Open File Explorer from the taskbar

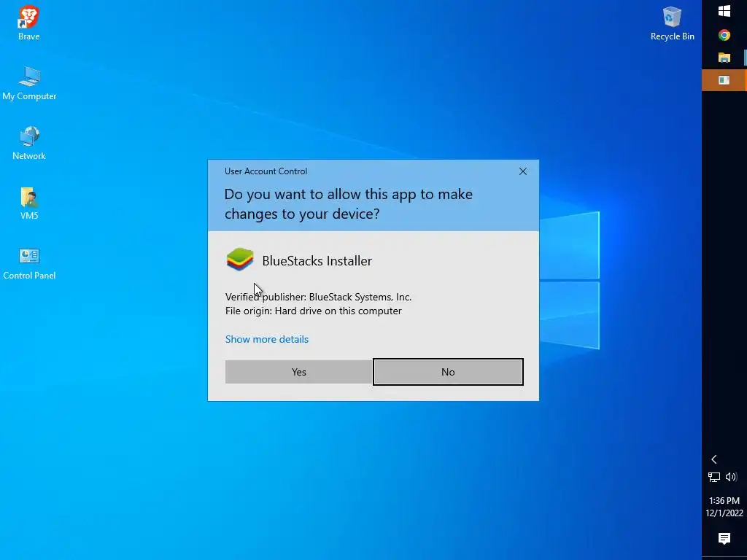[724, 58]
